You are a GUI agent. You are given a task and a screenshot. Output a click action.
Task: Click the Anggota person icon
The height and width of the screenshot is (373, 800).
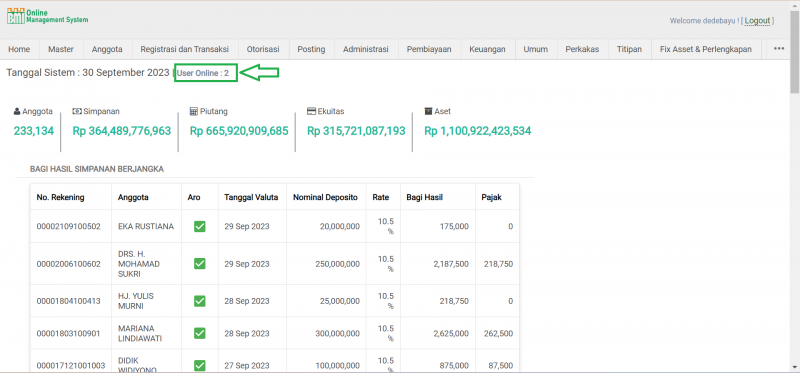point(17,111)
